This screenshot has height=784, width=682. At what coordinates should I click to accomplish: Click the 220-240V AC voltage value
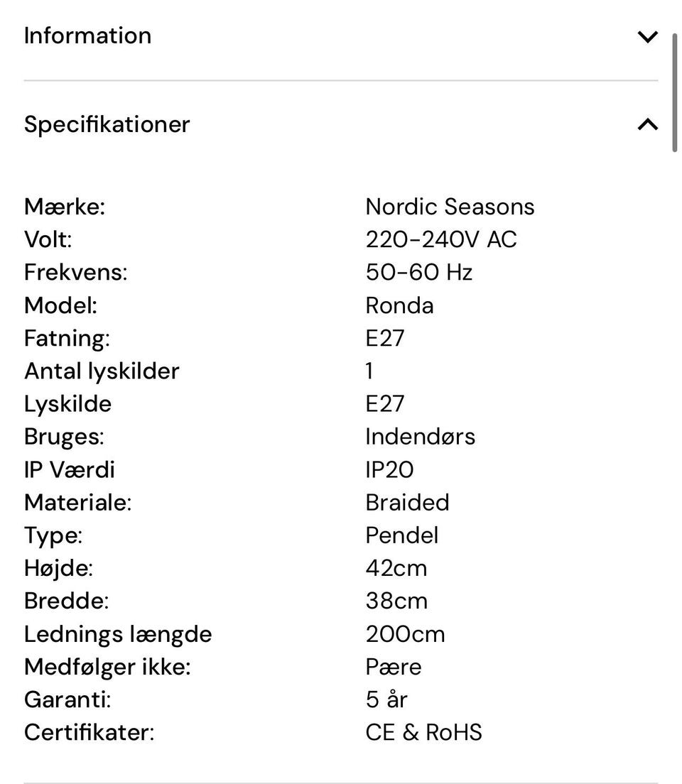[x=441, y=239]
